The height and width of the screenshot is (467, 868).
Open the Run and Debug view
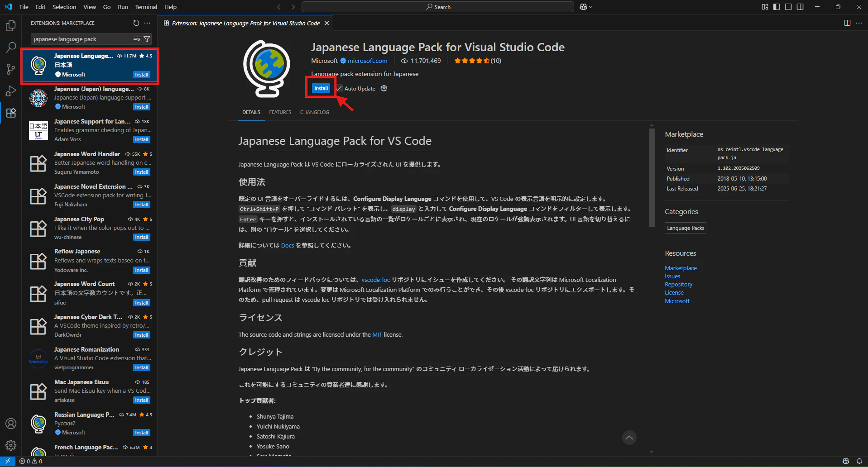tap(11, 91)
